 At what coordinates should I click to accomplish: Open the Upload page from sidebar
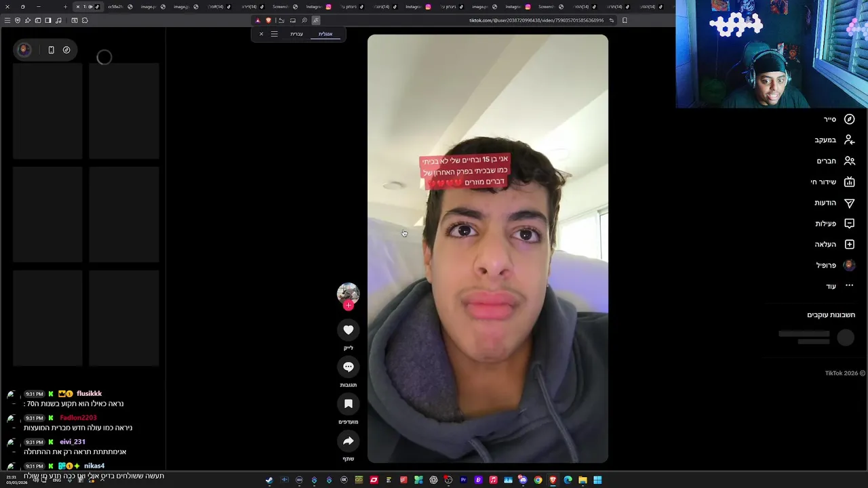coord(835,244)
